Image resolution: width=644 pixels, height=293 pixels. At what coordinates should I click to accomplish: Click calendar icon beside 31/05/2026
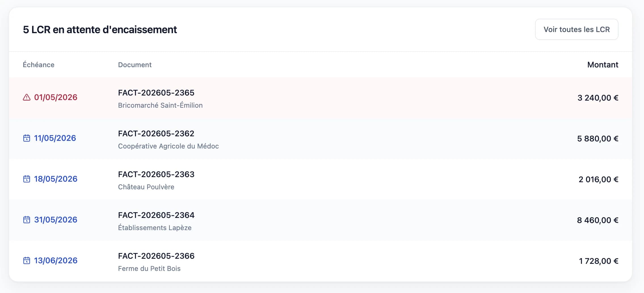tap(27, 220)
